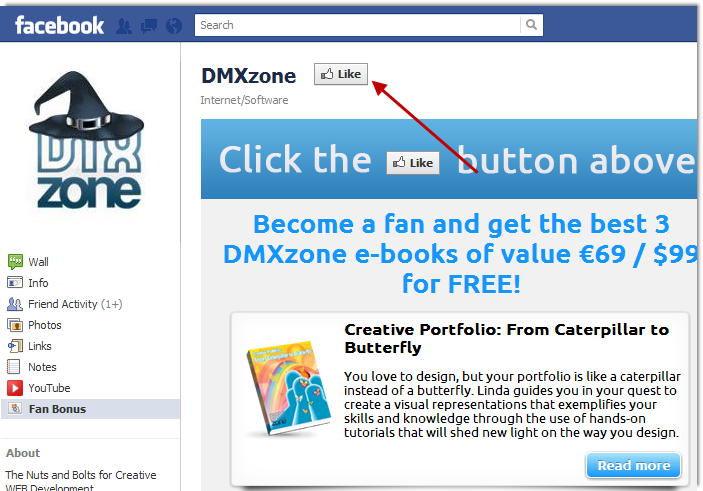Image resolution: width=703 pixels, height=491 pixels.
Task: Click 'Creative Portfolio: From Caterpillar to Butterfly' title
Action: point(507,339)
